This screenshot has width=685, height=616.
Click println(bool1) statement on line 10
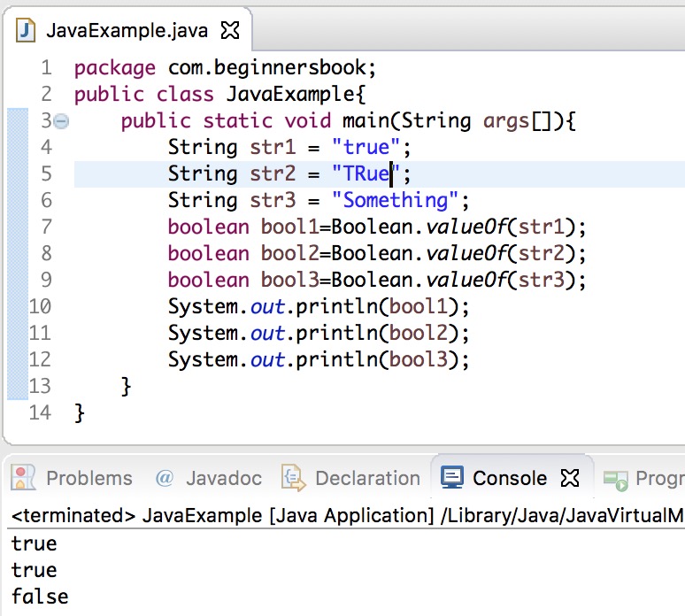(x=319, y=307)
